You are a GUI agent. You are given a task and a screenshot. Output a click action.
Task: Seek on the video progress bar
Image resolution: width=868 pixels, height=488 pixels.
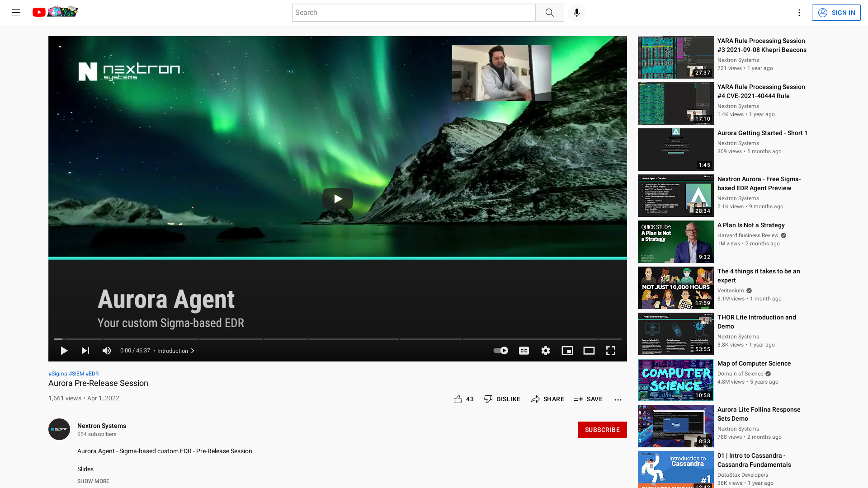point(338,339)
